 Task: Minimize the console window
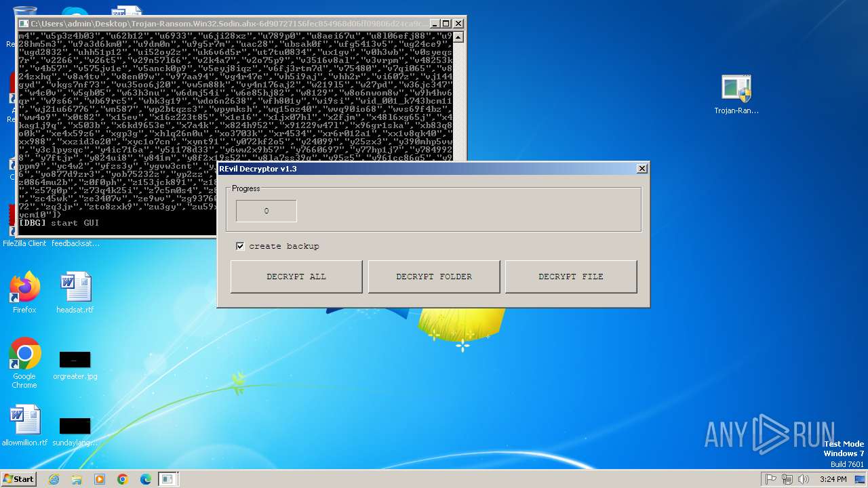pyautogui.click(x=435, y=23)
